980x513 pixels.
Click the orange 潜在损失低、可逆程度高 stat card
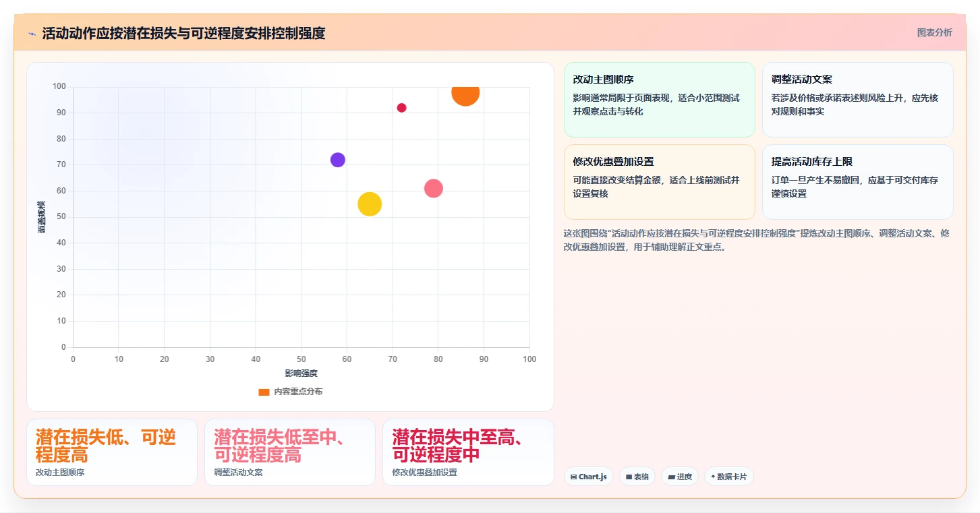pos(112,452)
